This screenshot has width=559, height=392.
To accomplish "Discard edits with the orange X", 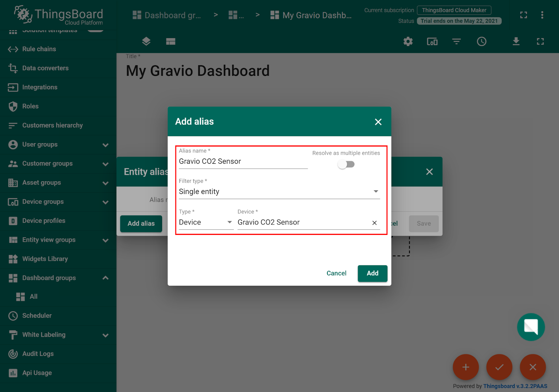I will pos(532,367).
